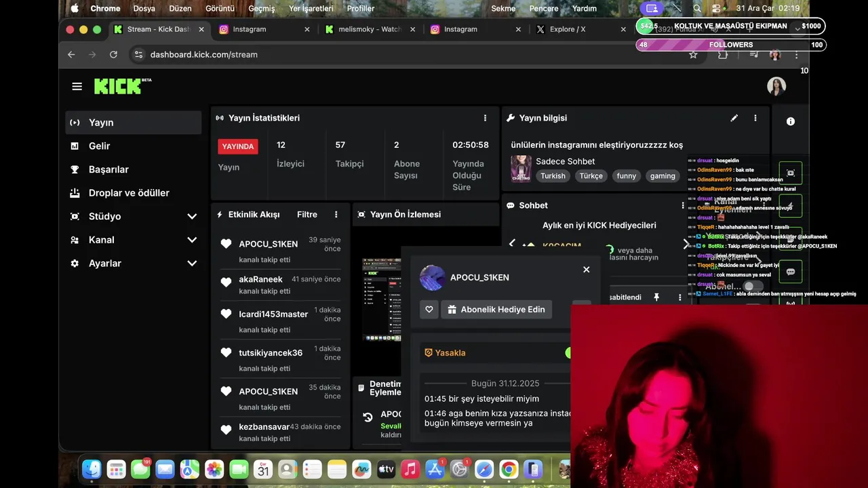This screenshot has width=868, height=488.
Task: Expand the Ayarlar sidebar chevron
Action: point(192,263)
